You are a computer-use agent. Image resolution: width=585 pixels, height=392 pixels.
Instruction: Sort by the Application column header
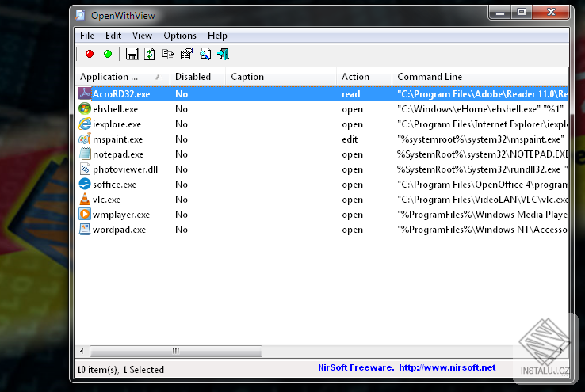pos(122,77)
